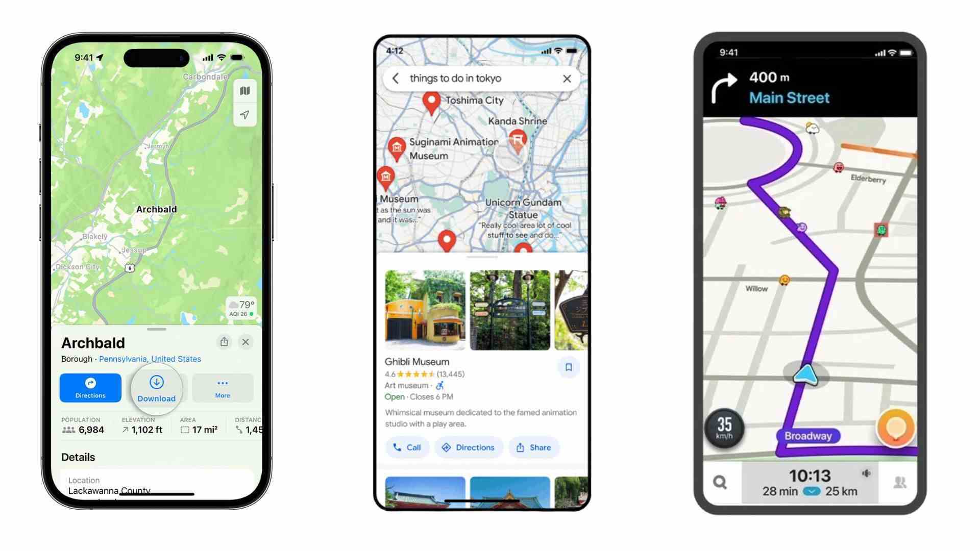980x551 pixels.
Task: Expand the Details section on Apple Maps
Action: click(x=78, y=457)
